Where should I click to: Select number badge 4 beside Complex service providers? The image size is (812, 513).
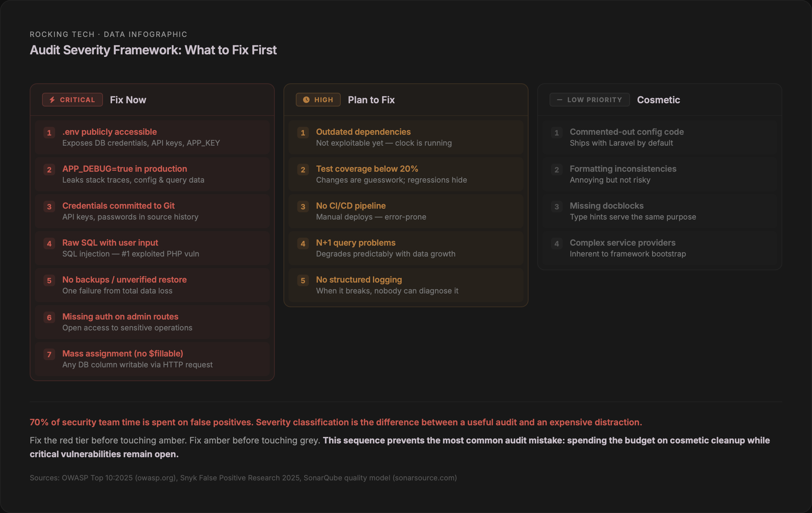557,243
